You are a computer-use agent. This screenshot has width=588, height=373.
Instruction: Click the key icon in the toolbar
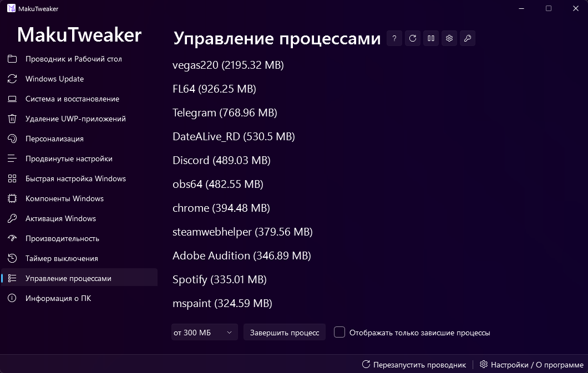(x=468, y=38)
